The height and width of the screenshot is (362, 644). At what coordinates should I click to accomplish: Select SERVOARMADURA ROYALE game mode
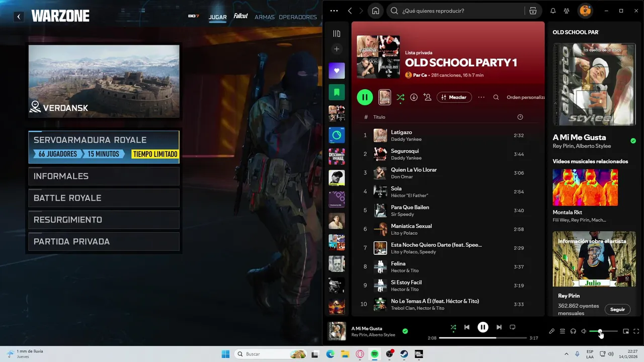104,147
